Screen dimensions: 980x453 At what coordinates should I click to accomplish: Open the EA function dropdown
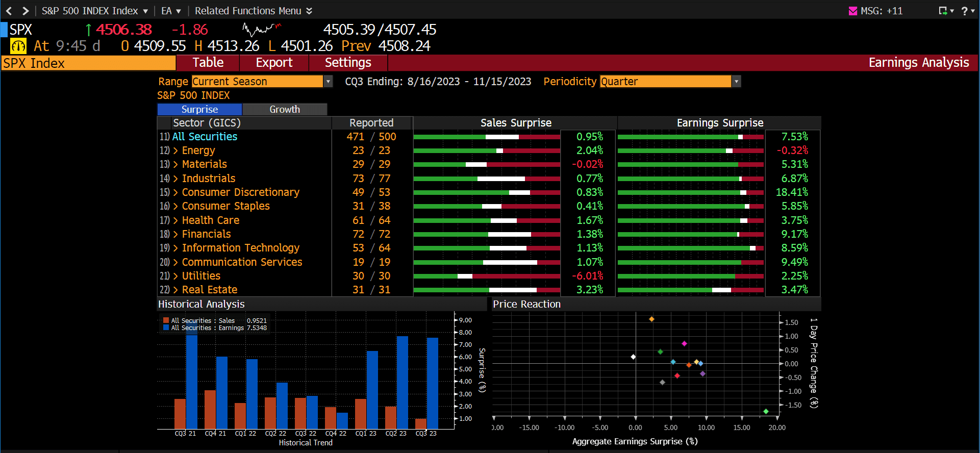171,11
